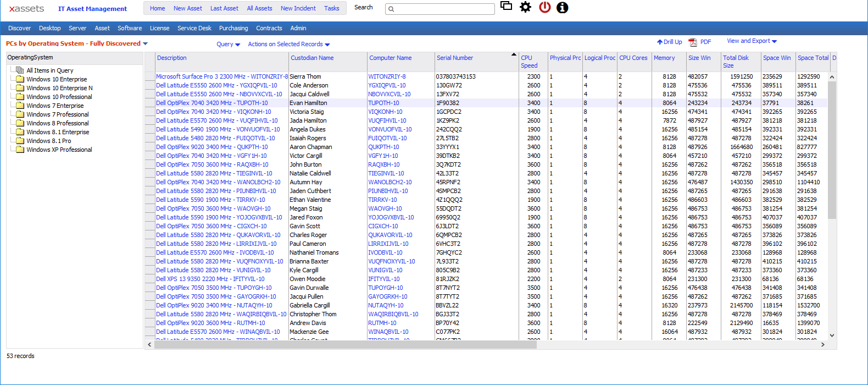This screenshot has height=385, width=868.
Task: Open the Admin menu
Action: click(298, 28)
